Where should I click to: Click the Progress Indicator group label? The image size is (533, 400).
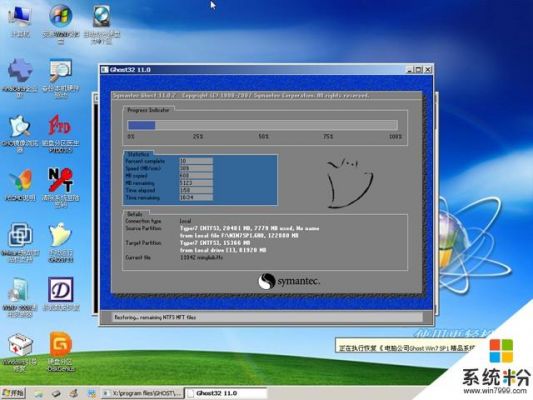[x=148, y=110]
